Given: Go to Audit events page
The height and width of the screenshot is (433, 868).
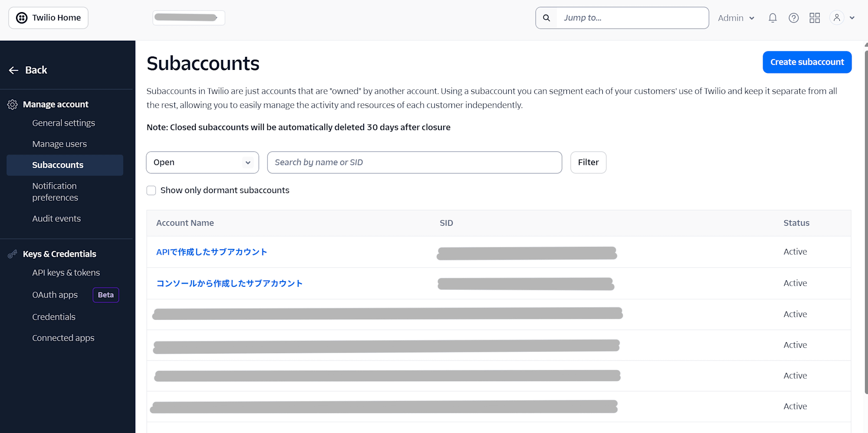Looking at the screenshot, I should click(x=56, y=219).
